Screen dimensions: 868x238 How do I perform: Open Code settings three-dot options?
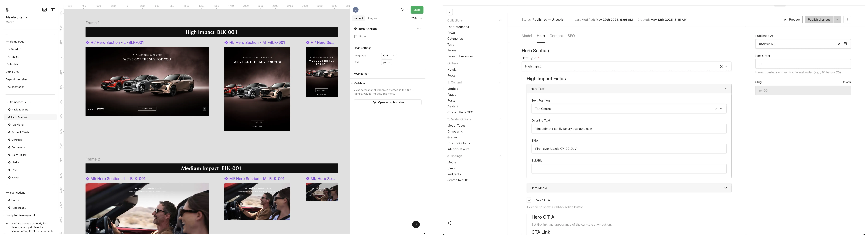coord(419,48)
